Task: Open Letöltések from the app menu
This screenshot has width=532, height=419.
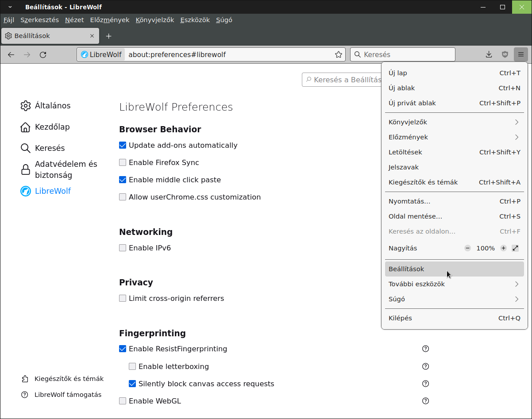Action: pos(455,152)
